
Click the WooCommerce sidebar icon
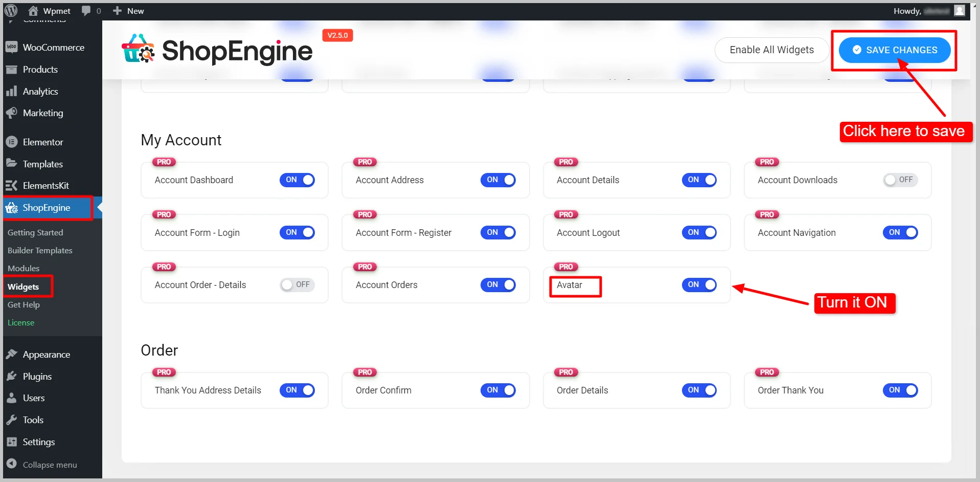coord(12,47)
